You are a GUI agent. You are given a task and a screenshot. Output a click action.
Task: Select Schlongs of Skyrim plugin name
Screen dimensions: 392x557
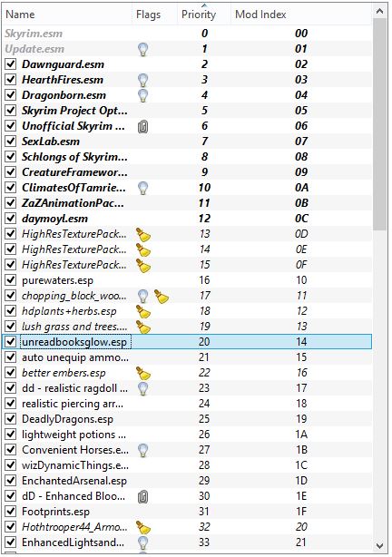pos(74,157)
